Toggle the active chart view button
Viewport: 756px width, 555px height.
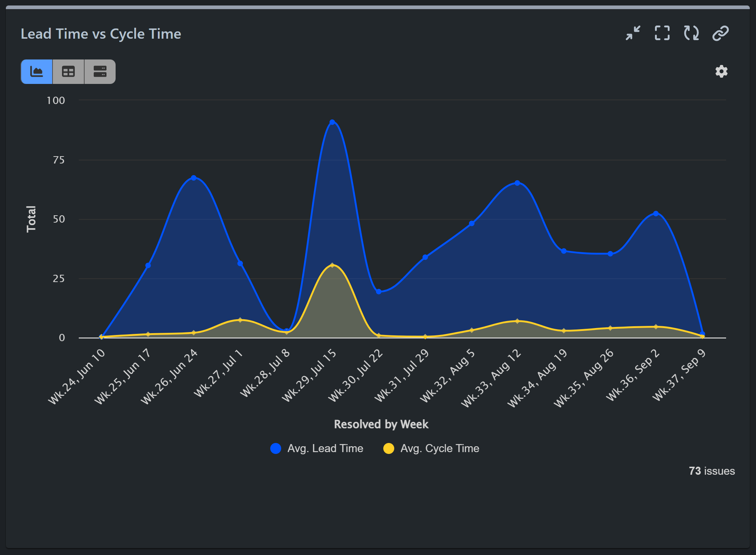pos(36,72)
